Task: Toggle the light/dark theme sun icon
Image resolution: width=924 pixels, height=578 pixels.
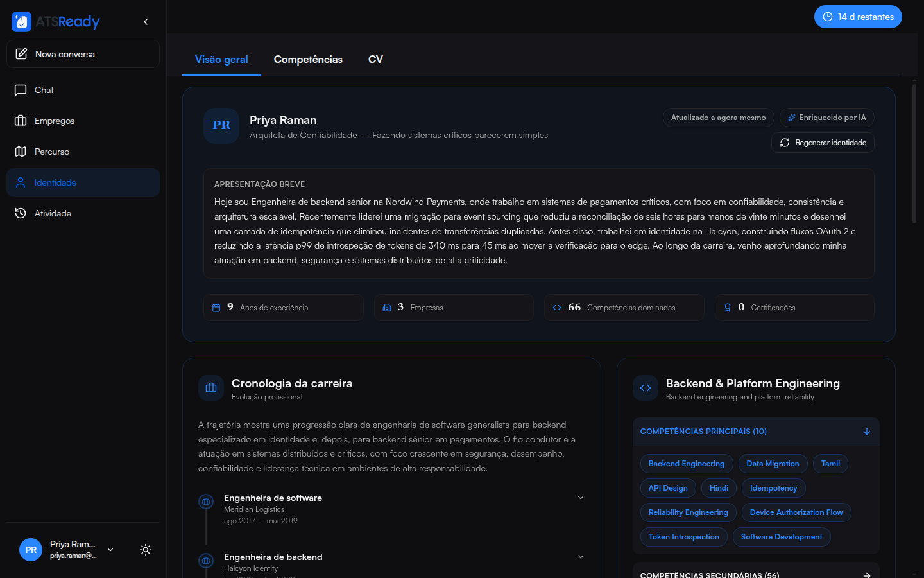Action: point(146,550)
